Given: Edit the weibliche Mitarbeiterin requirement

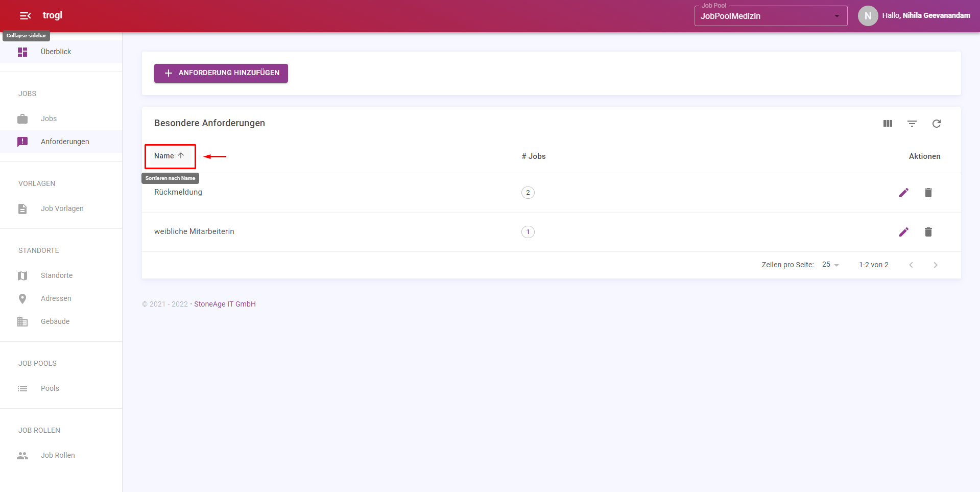Looking at the screenshot, I should [x=904, y=232].
